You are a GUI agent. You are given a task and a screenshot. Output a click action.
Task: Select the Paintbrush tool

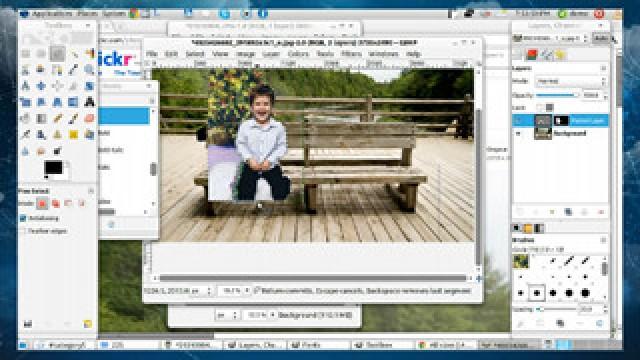73,118
